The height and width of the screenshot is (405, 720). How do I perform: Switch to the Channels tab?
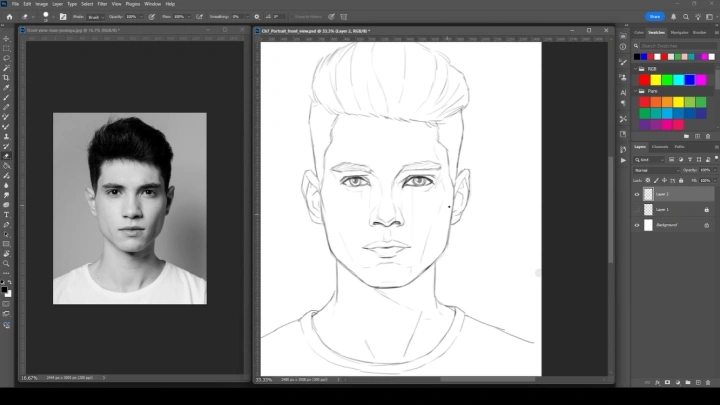(x=659, y=147)
